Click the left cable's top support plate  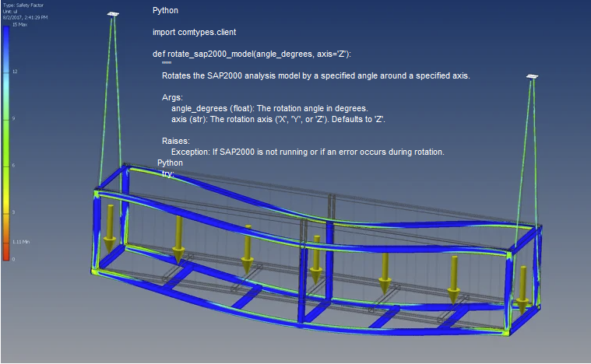pyautogui.click(x=114, y=14)
